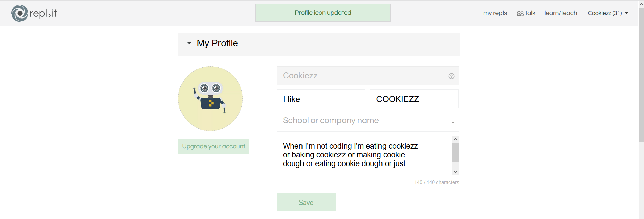Click the first name field 'I like'
The image size is (644, 219).
[321, 99]
